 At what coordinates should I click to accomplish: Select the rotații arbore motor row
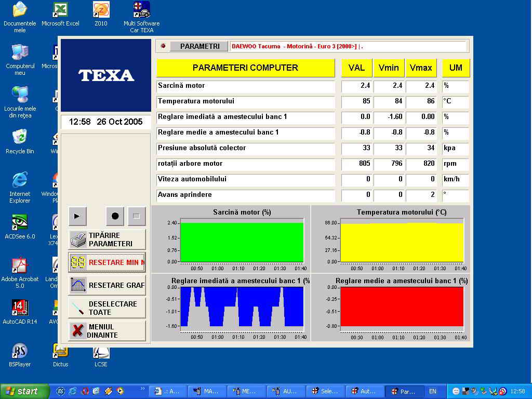246,164
